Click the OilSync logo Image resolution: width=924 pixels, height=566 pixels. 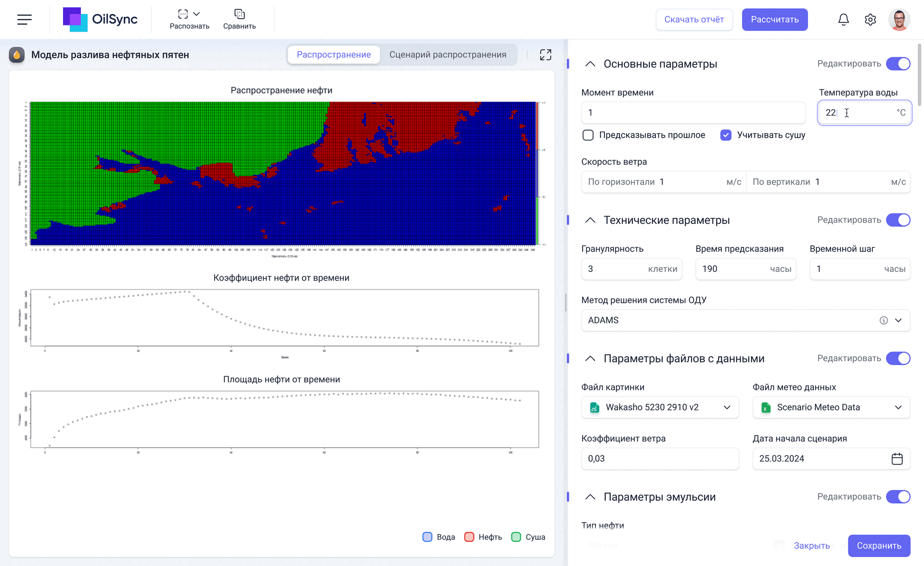tap(100, 19)
